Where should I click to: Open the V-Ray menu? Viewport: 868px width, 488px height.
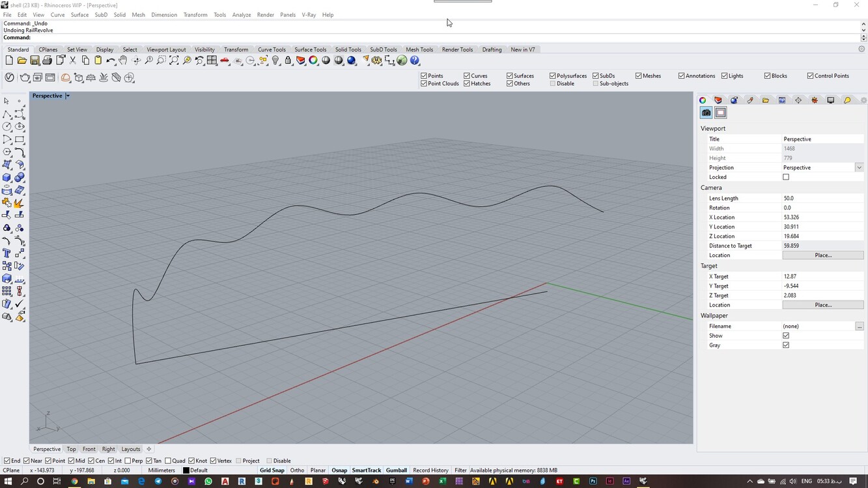click(309, 14)
